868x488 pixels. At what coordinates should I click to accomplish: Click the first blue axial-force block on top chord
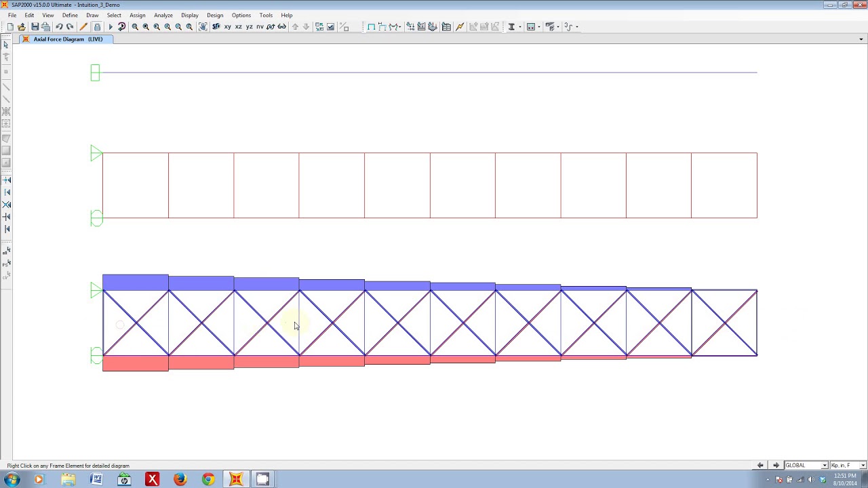136,282
